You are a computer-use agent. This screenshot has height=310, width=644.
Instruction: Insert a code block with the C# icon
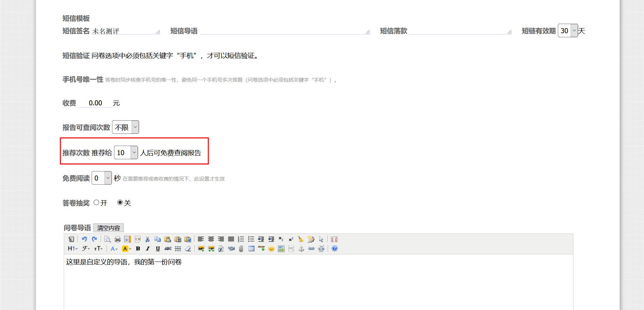point(138,239)
